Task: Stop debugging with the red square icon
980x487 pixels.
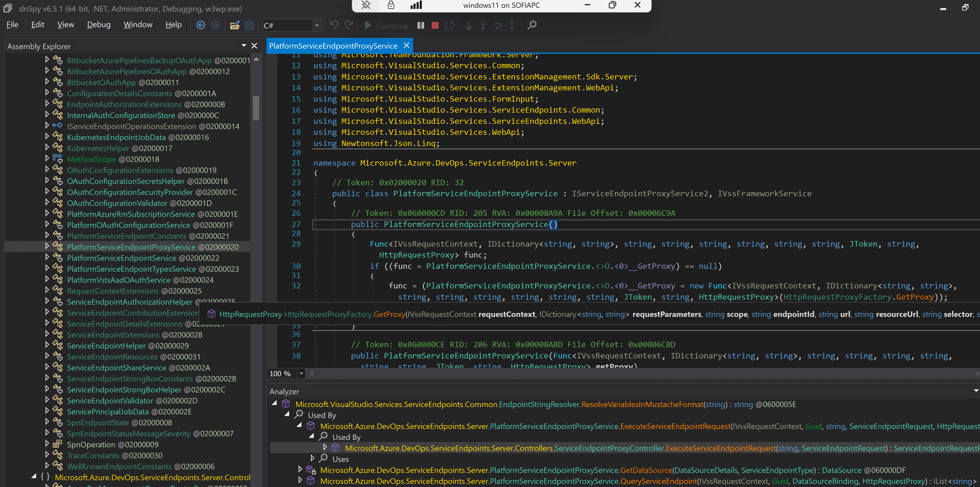Action: pyautogui.click(x=435, y=26)
